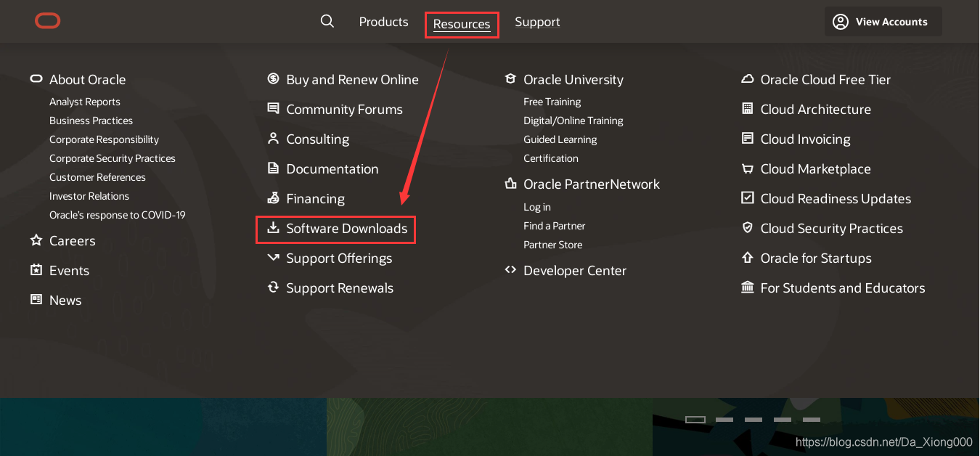This screenshot has height=456, width=980.
Task: Open Customer References link
Action: click(97, 177)
